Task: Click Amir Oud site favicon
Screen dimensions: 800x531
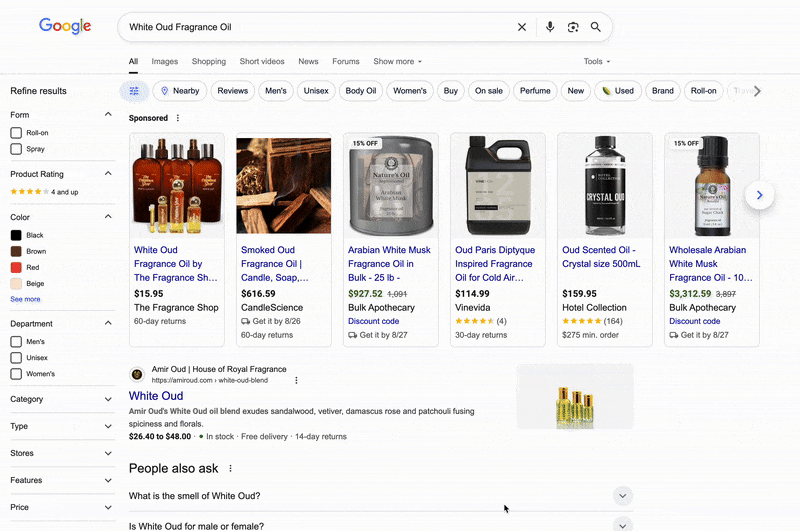Action: (x=137, y=375)
